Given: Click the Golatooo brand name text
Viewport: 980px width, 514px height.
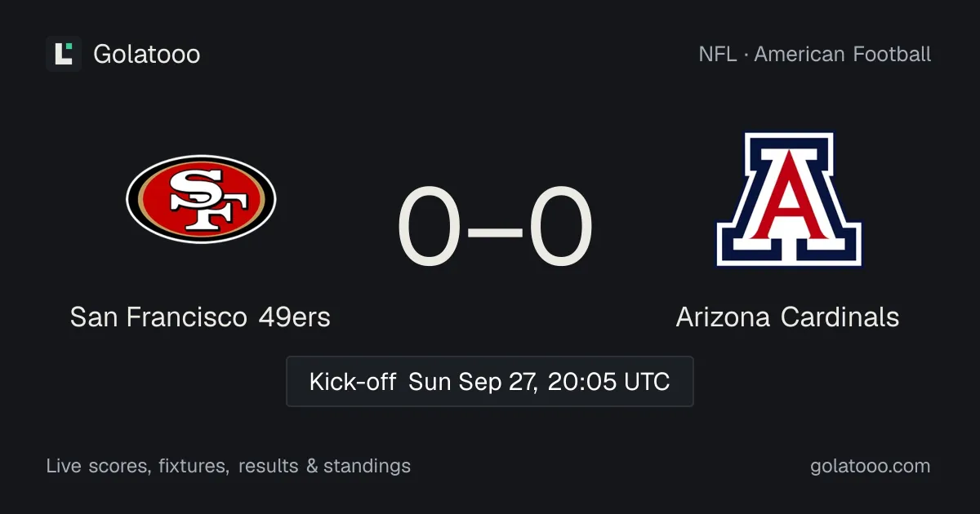Looking at the screenshot, I should tap(147, 55).
